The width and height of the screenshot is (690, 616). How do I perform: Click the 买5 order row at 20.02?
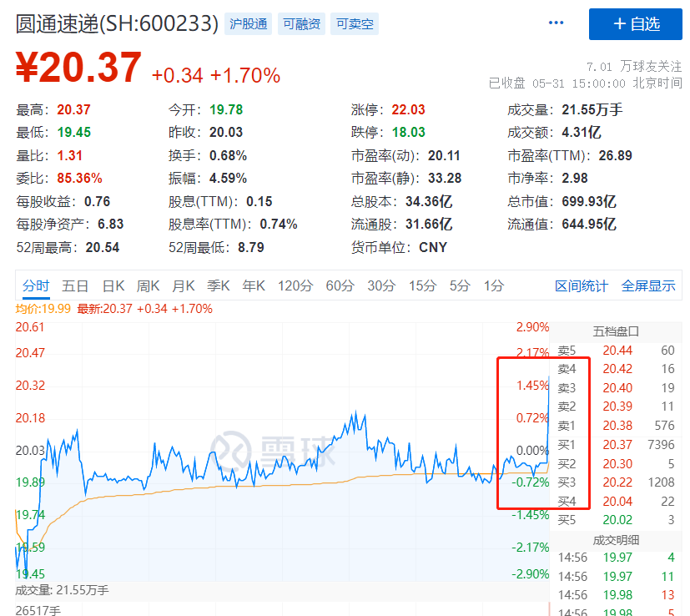(616, 520)
